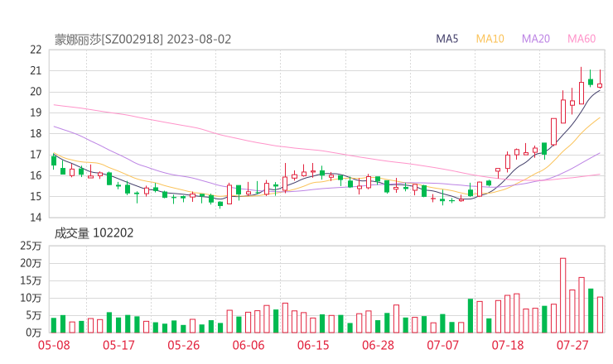The width and height of the screenshot is (613, 364).
Task: Click the price axis value 21
Action: [x=36, y=70]
